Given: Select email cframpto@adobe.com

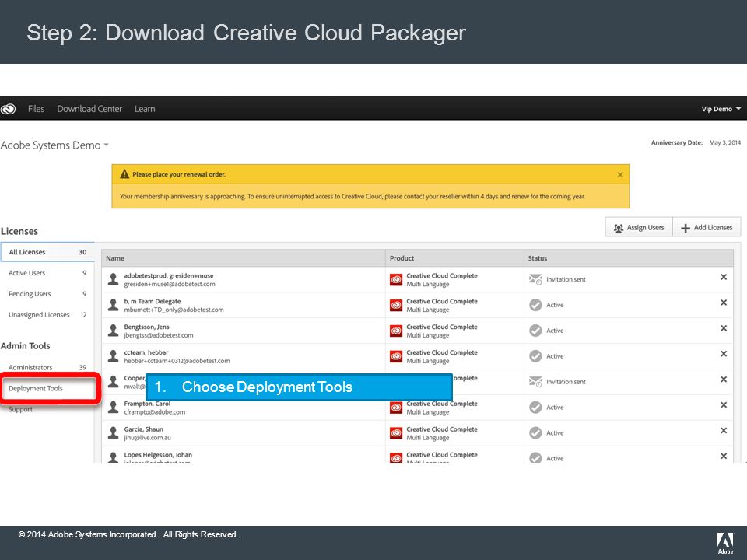Looking at the screenshot, I should click(x=155, y=412).
